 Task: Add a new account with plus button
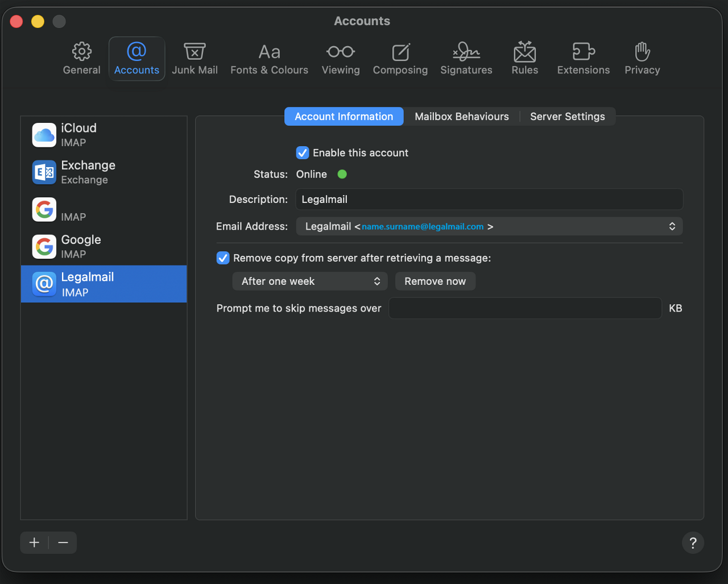pos(35,542)
